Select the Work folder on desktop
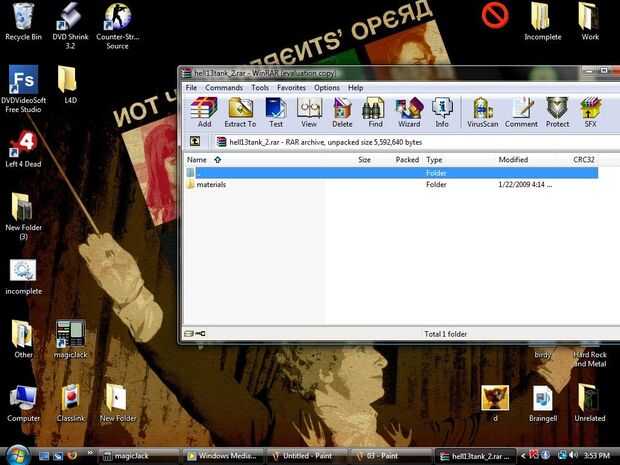Image resolution: width=620 pixels, height=465 pixels. (590, 22)
